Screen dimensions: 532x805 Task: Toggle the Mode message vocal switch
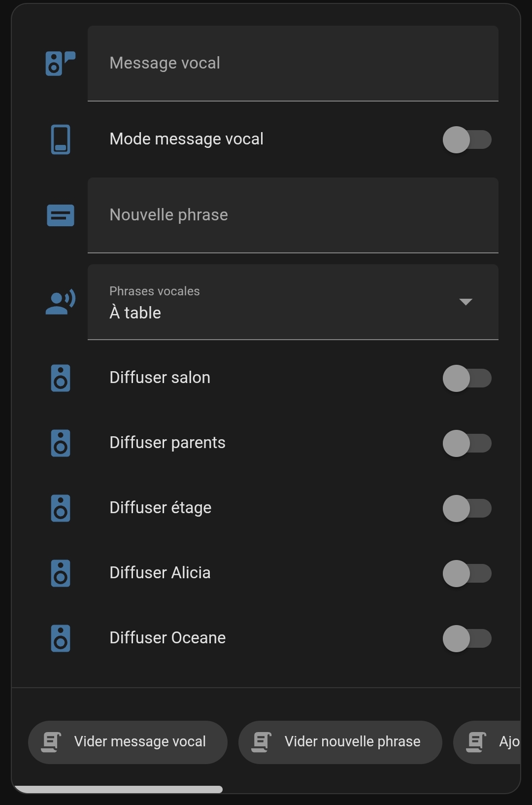point(466,140)
